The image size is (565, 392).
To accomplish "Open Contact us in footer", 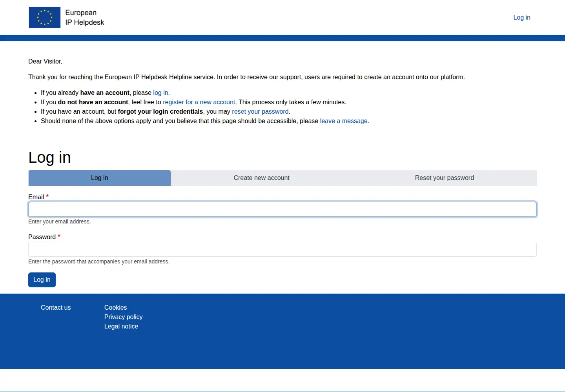I will pyautogui.click(x=56, y=307).
